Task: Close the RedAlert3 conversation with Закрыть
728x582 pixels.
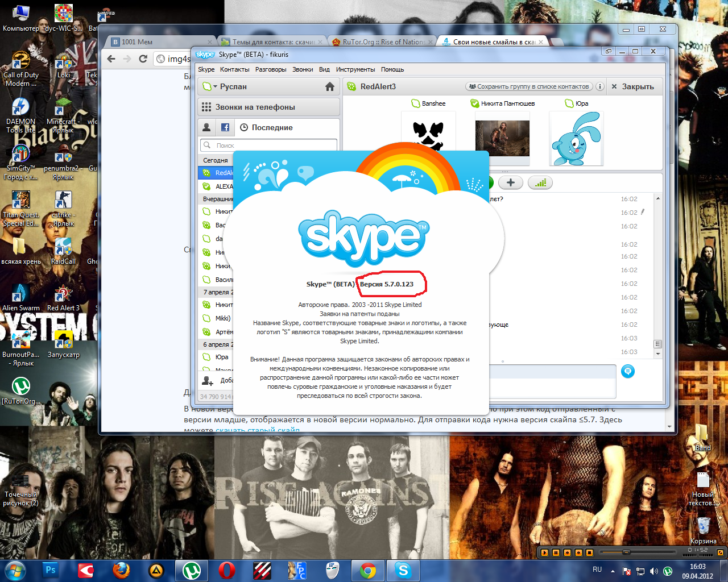Action: click(632, 86)
